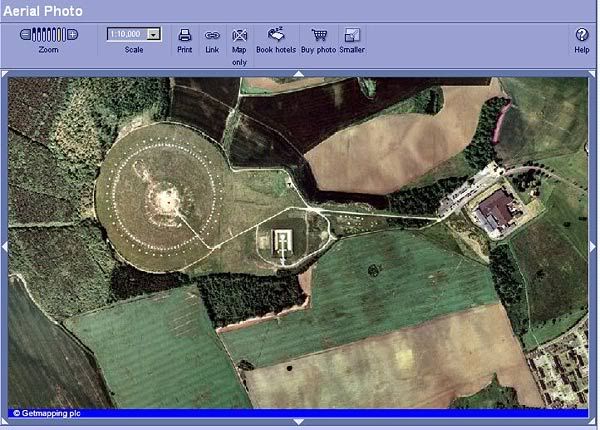600x430 pixels.
Task: Switch to Map only view
Action: (x=239, y=35)
